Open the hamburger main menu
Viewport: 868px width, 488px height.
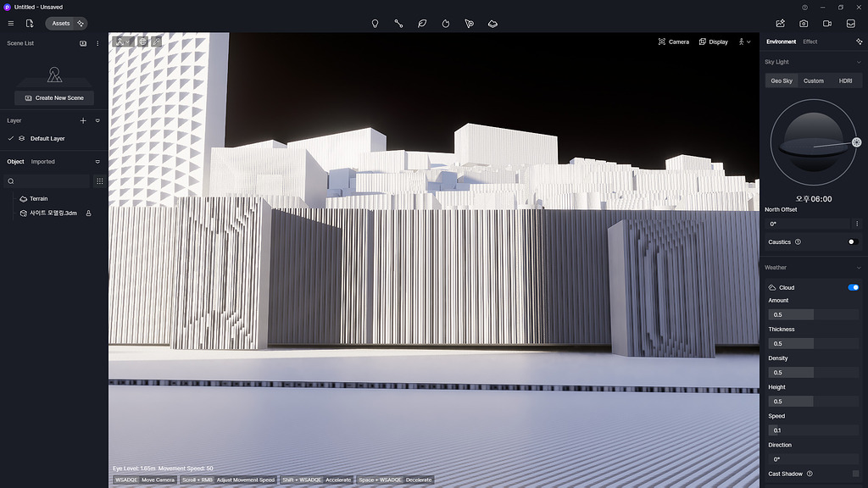[x=10, y=23]
